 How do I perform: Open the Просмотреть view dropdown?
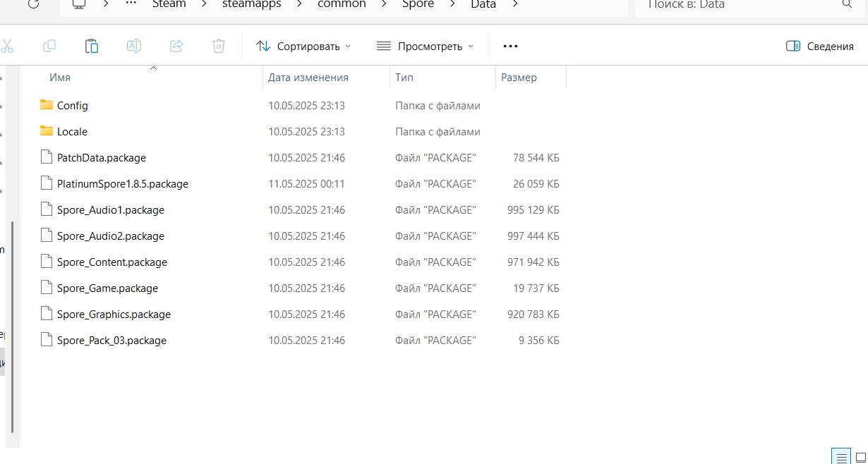coord(426,46)
